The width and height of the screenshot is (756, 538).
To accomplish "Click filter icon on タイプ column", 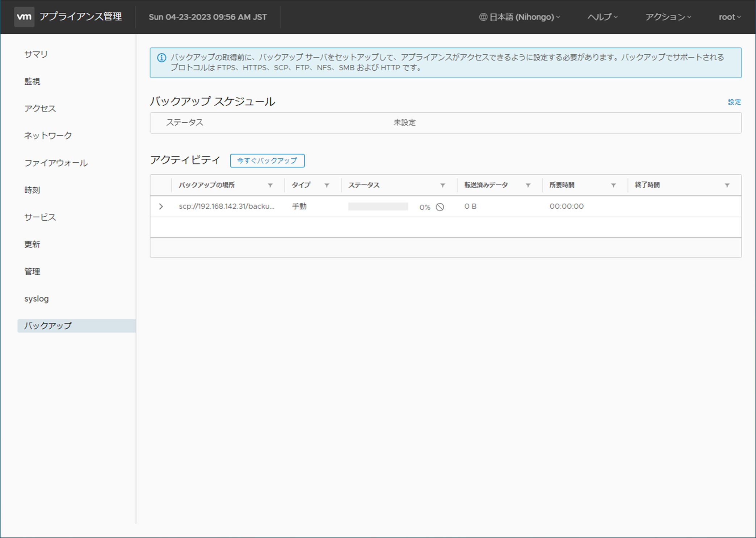I will (x=327, y=185).
